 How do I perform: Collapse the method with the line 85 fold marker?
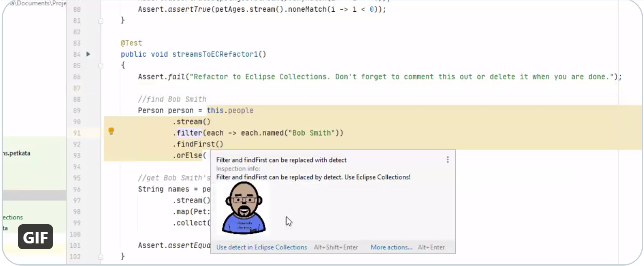[101, 66]
